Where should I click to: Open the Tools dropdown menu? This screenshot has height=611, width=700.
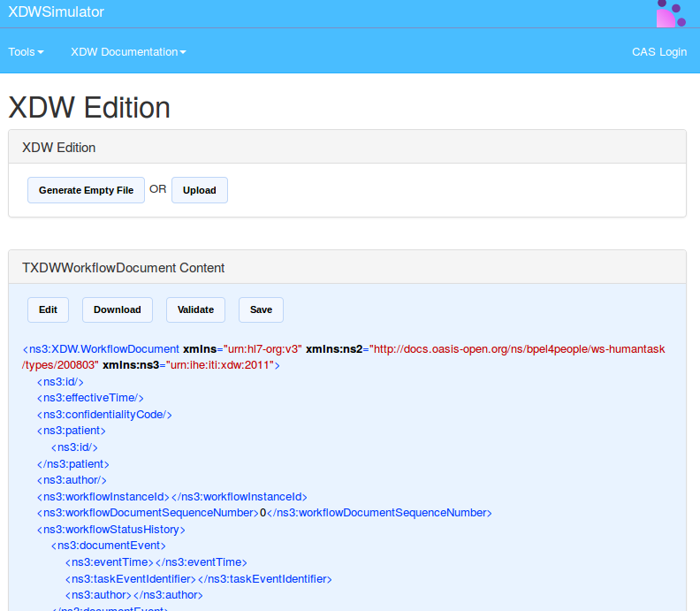coord(26,51)
